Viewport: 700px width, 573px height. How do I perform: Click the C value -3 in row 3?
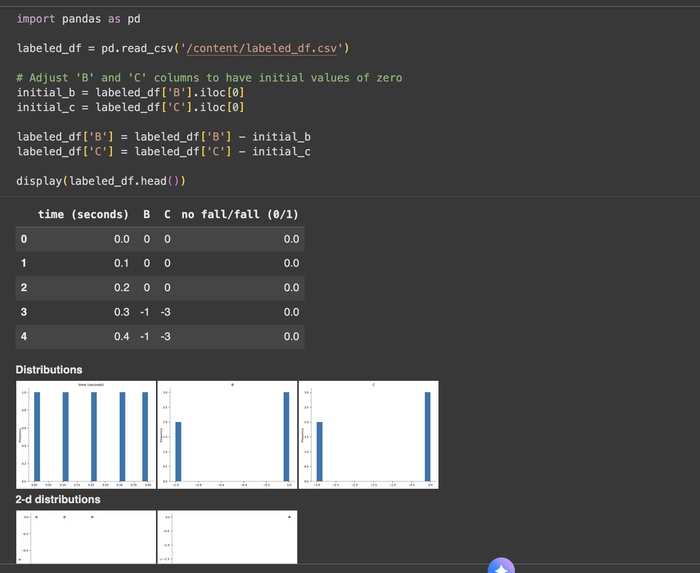[166, 312]
